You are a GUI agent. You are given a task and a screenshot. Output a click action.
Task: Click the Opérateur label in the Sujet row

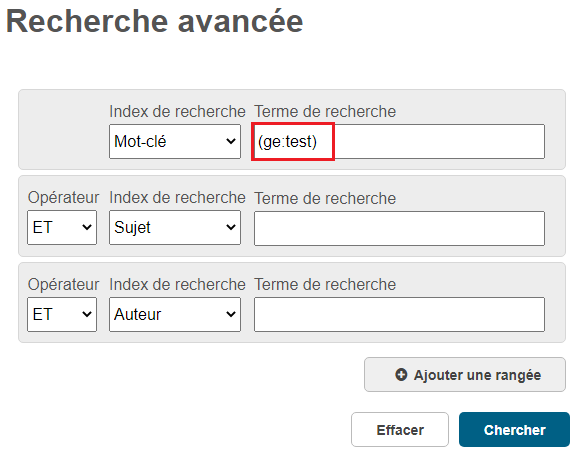pyautogui.click(x=64, y=198)
